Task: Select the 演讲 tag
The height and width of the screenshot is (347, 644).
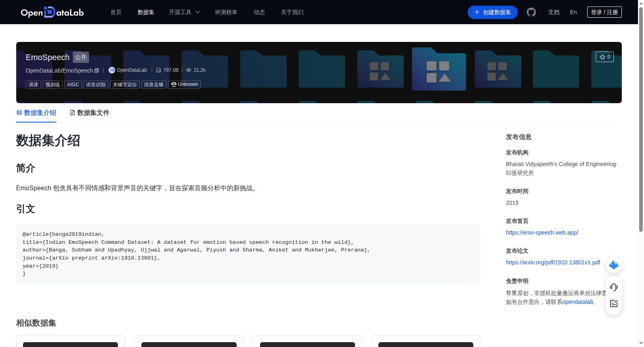Action: pos(33,85)
